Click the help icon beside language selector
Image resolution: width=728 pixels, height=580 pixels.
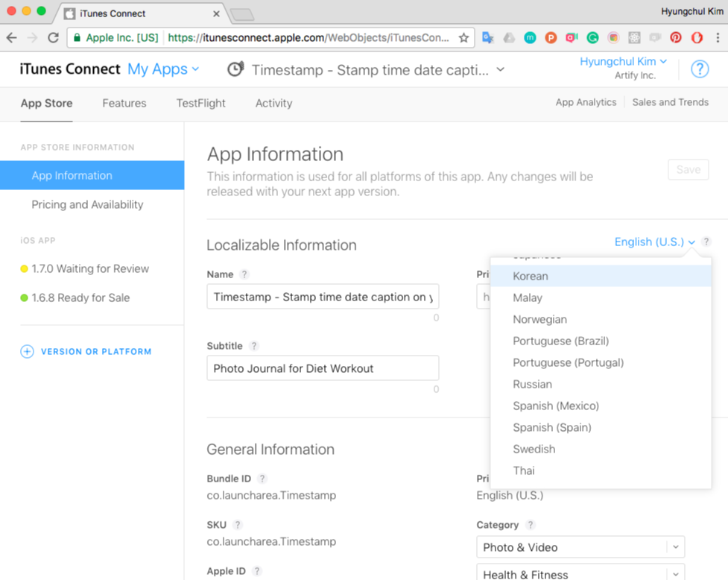pos(706,242)
